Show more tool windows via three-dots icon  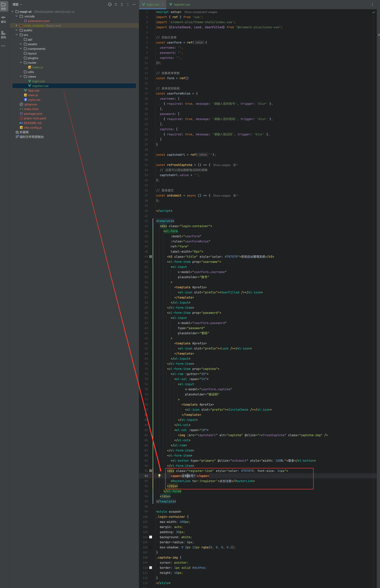pos(3,46)
